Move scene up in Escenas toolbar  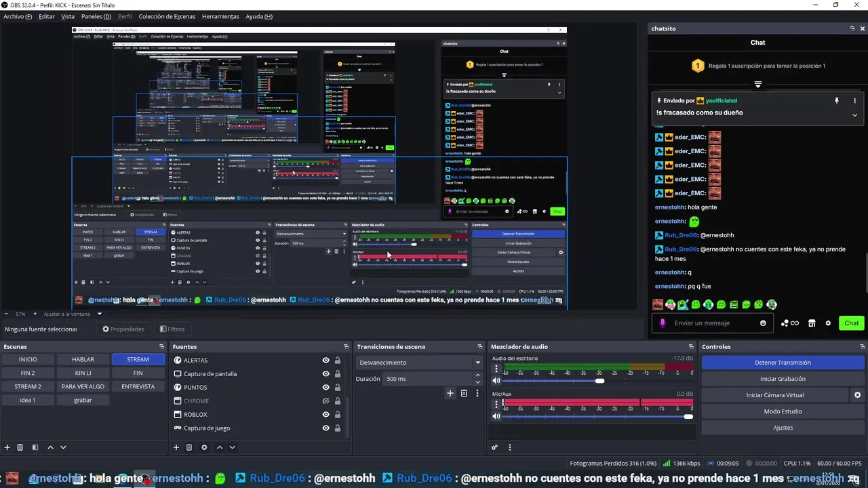(50, 447)
